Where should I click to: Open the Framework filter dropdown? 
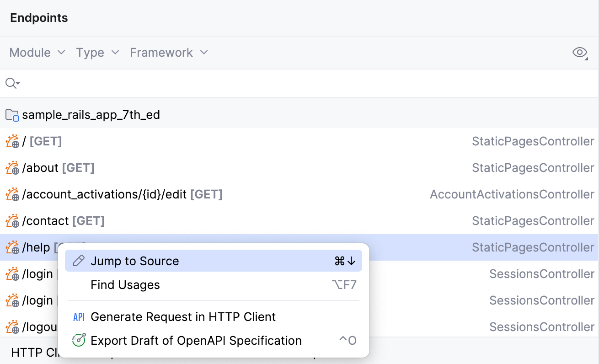point(168,52)
